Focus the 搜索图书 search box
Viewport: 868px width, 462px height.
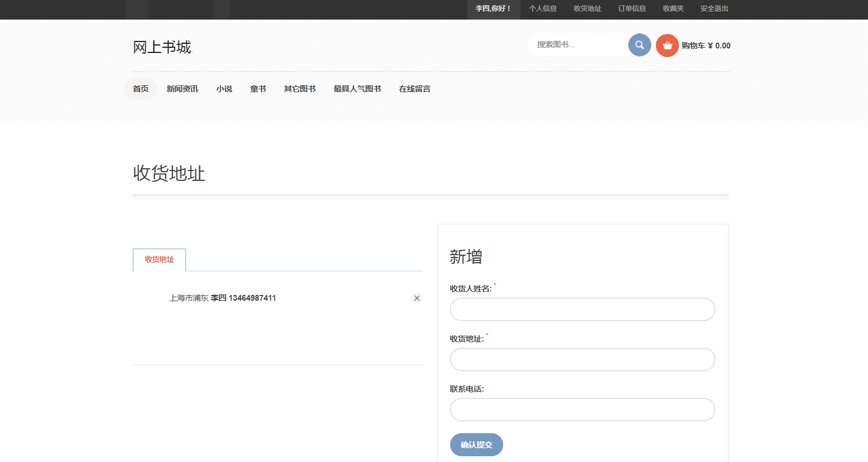(x=579, y=45)
